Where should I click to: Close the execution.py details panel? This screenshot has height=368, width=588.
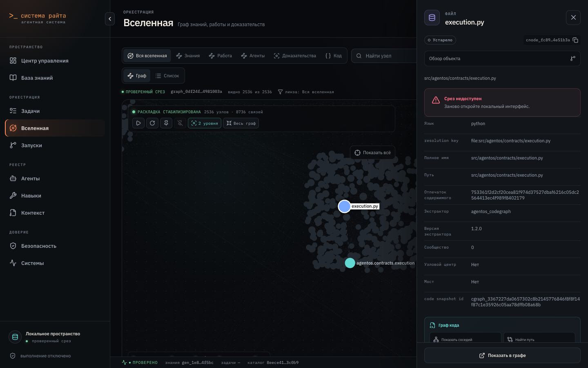[x=573, y=18]
